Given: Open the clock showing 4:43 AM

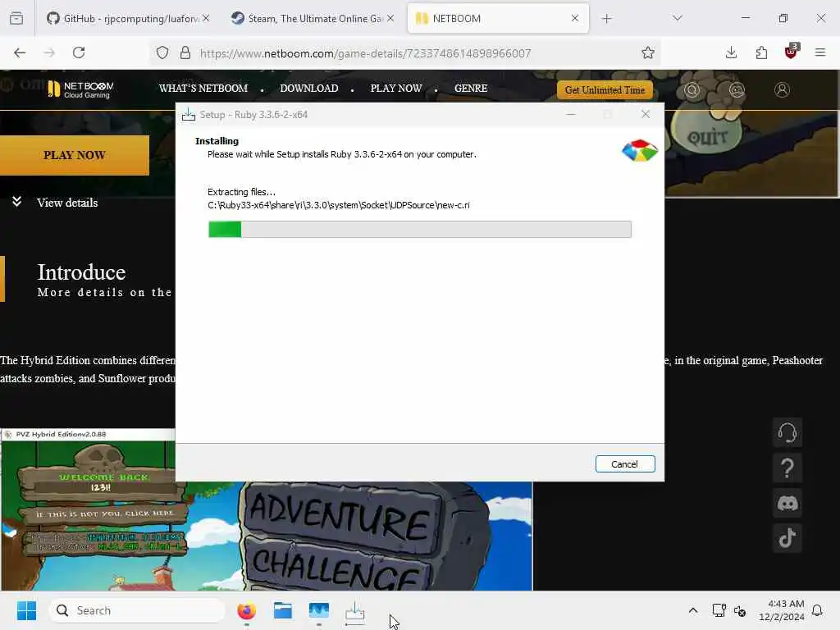Looking at the screenshot, I should [782, 610].
